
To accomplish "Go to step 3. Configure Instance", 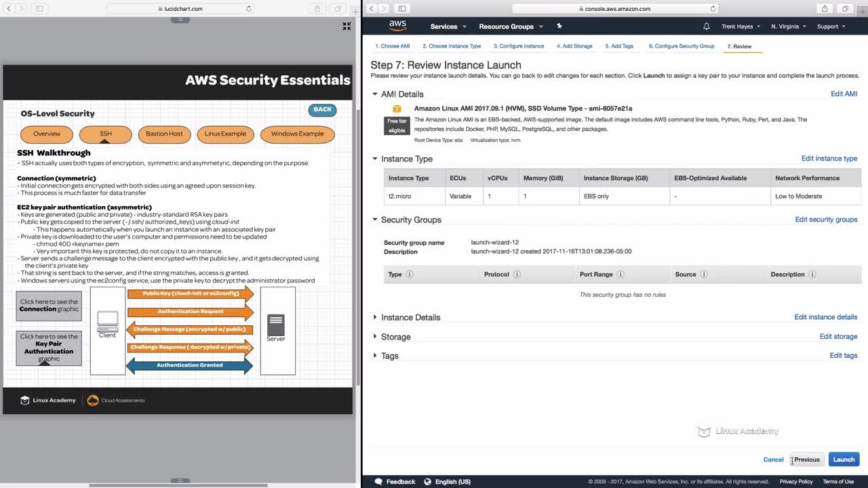I will pyautogui.click(x=519, y=46).
